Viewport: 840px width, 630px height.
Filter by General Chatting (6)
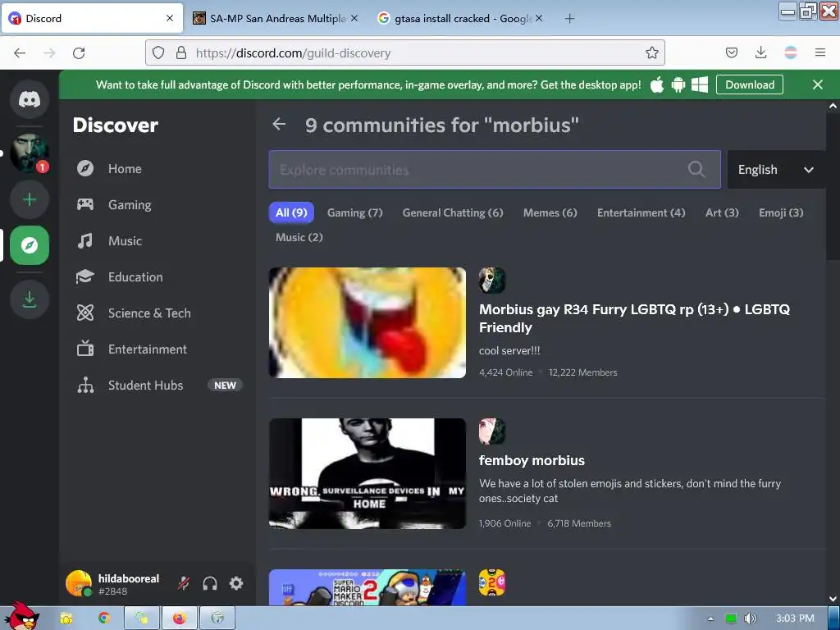453,212
